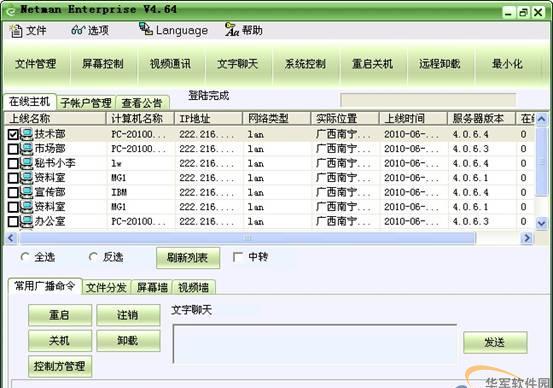Click the Language computers icon

coord(146,29)
